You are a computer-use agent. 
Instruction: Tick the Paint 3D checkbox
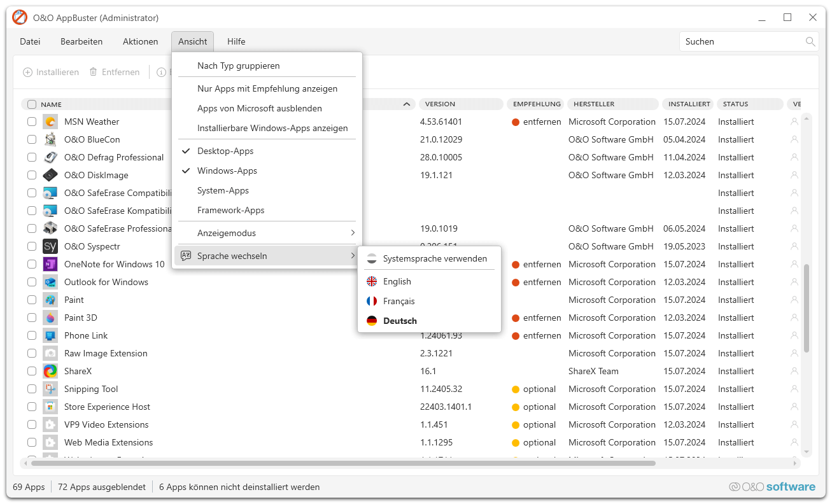click(32, 318)
